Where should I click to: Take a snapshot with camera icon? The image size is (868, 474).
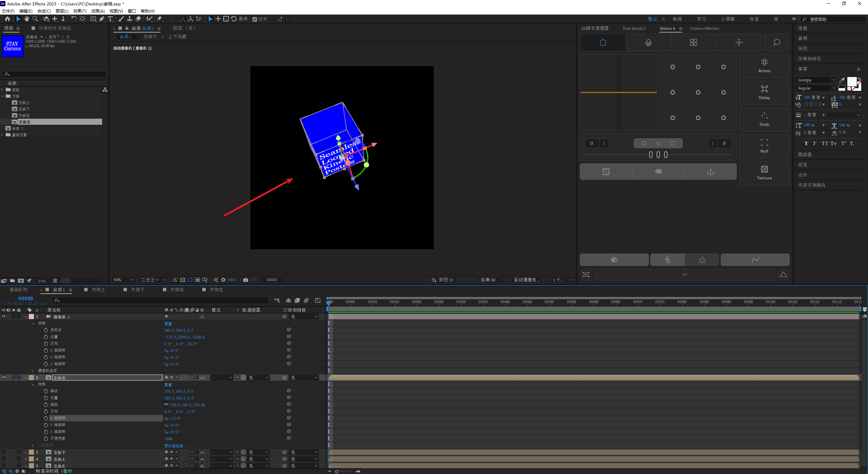(246, 280)
